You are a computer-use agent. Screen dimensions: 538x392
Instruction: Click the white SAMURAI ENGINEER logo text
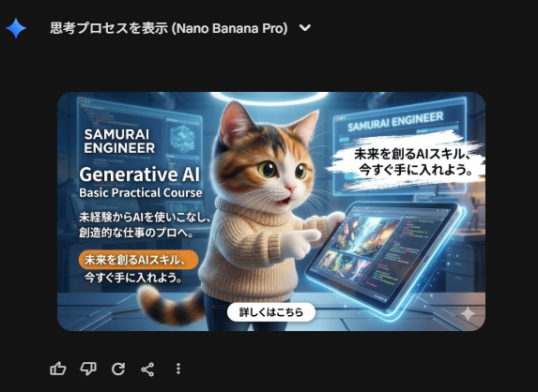pyautogui.click(x=119, y=142)
